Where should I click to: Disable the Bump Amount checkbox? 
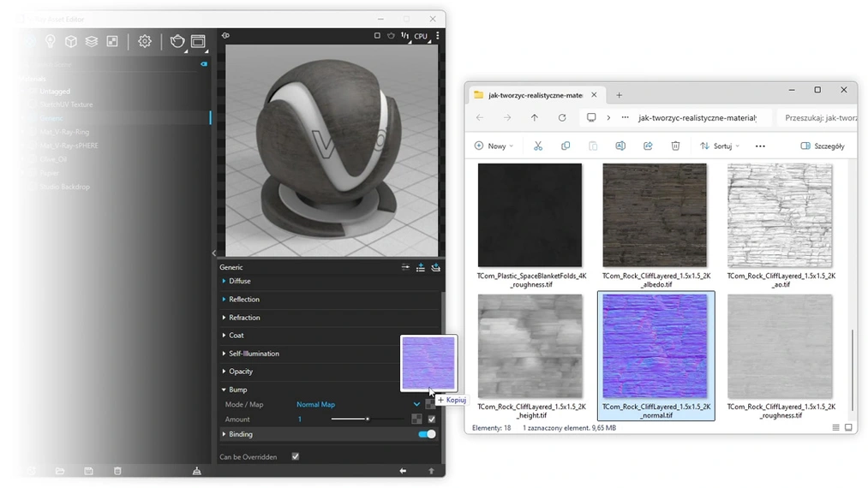(431, 420)
